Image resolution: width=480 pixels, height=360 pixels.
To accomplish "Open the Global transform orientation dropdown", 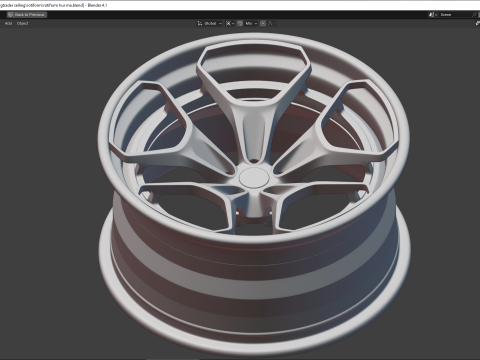I will pos(210,23).
